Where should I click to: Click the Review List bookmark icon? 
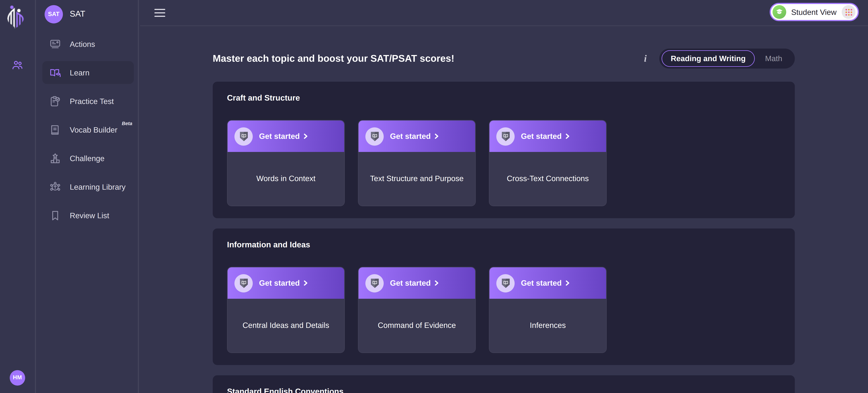pyautogui.click(x=55, y=216)
